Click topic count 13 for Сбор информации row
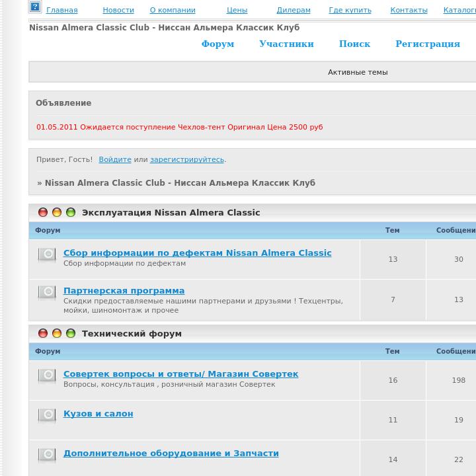The image size is (476, 476). point(393,259)
